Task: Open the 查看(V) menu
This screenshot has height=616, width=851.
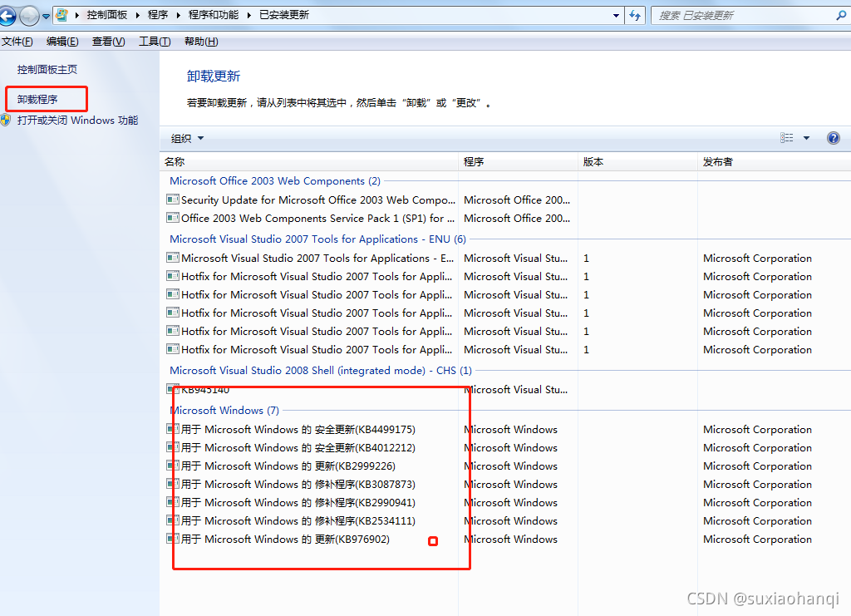Action: [x=109, y=42]
